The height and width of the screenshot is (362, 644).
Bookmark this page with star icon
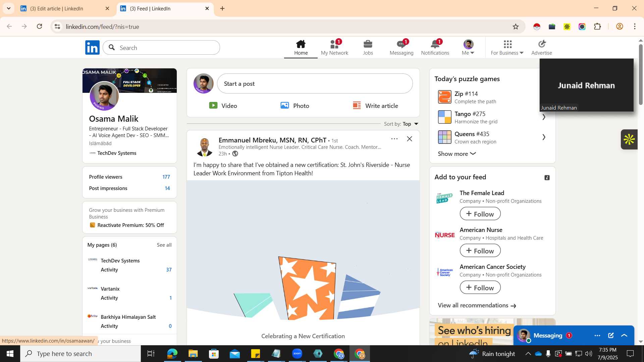pyautogui.click(x=516, y=26)
